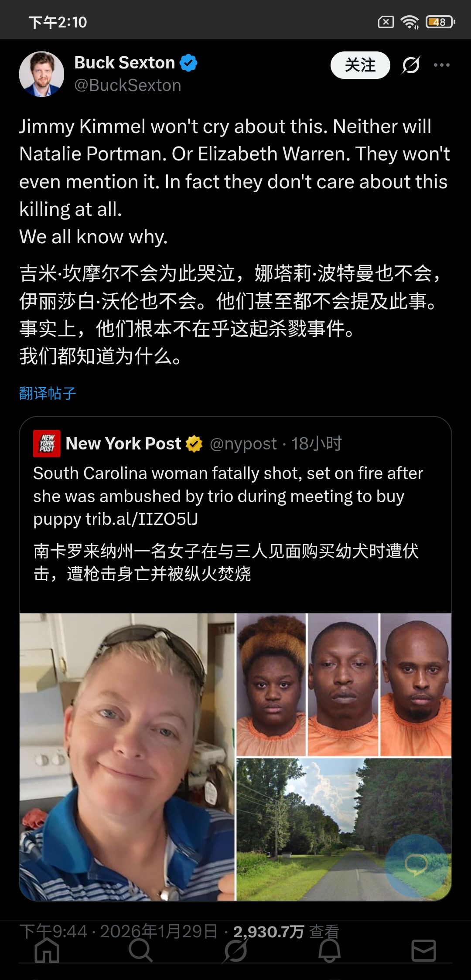
Task: Open the three-dot more options menu
Action: [441, 65]
